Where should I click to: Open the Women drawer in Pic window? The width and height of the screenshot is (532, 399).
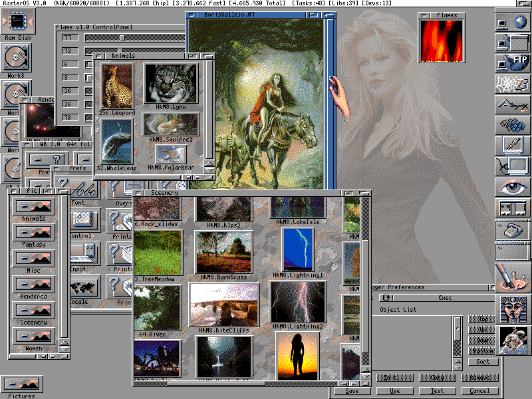[33, 336]
